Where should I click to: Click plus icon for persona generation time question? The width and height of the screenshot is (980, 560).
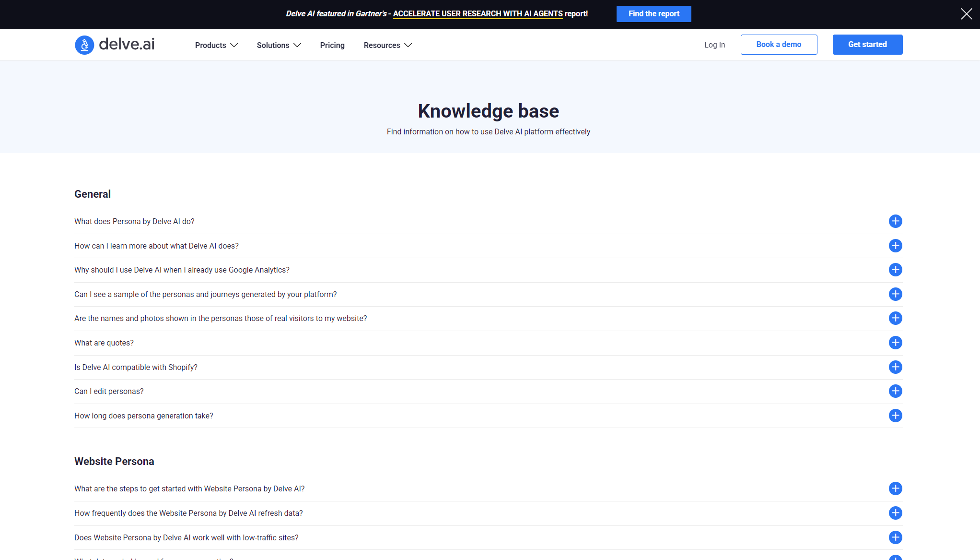[x=895, y=416]
